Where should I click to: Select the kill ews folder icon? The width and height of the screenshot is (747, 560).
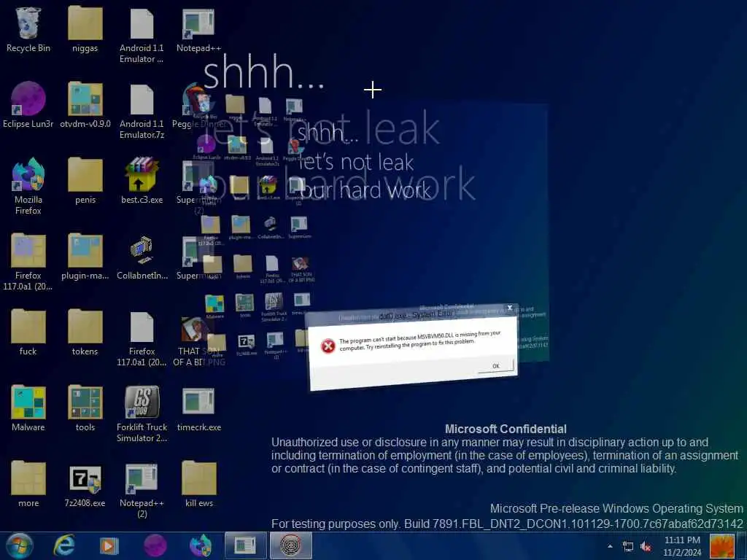click(198, 484)
